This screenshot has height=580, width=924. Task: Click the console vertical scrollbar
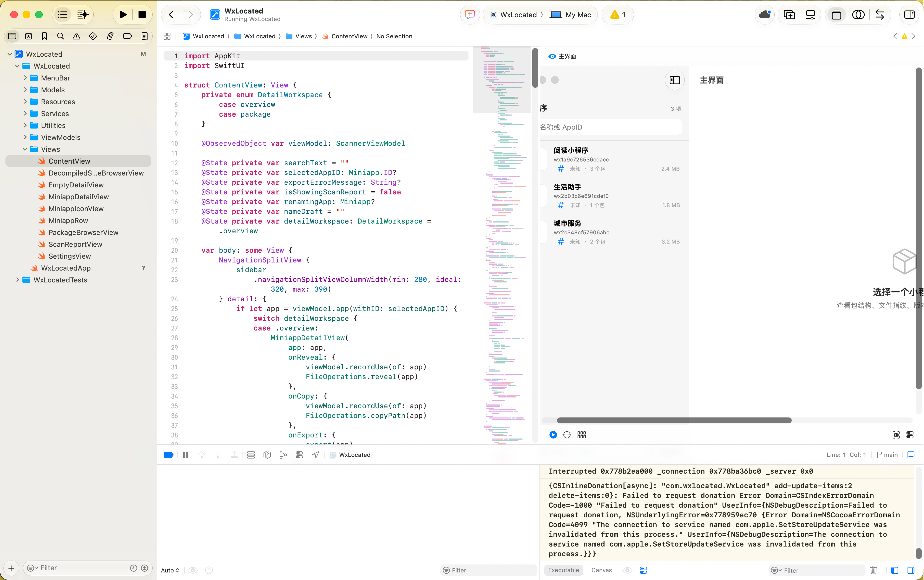919,554
